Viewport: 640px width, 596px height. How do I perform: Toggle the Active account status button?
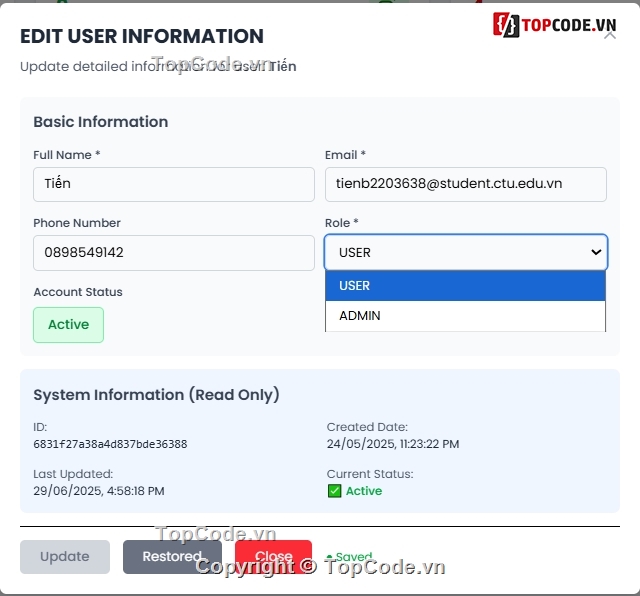coord(69,325)
